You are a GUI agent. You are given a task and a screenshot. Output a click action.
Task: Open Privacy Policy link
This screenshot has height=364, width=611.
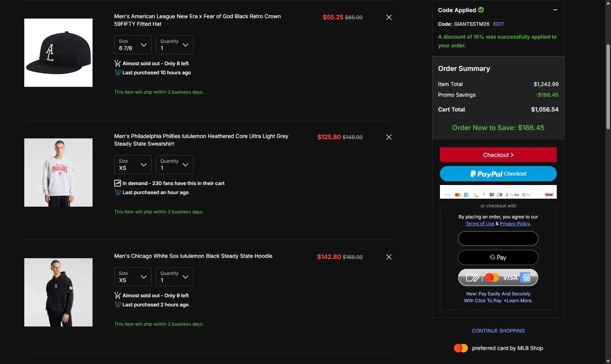515,224
